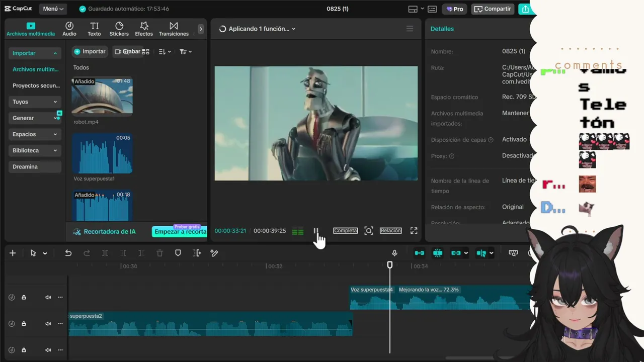Expand the Generar sidebar section
This screenshot has width=644, height=362.
(x=35, y=118)
